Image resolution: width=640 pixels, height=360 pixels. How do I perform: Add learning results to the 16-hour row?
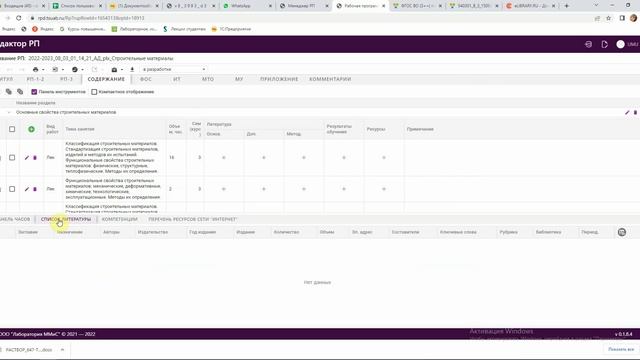point(344,158)
